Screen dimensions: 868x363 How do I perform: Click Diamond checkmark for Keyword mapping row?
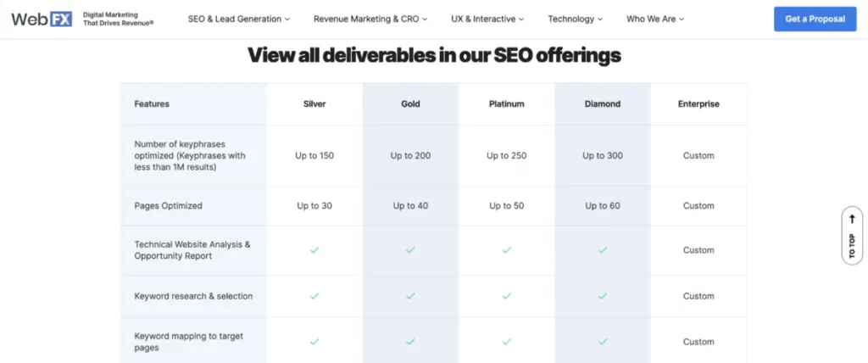(603, 342)
